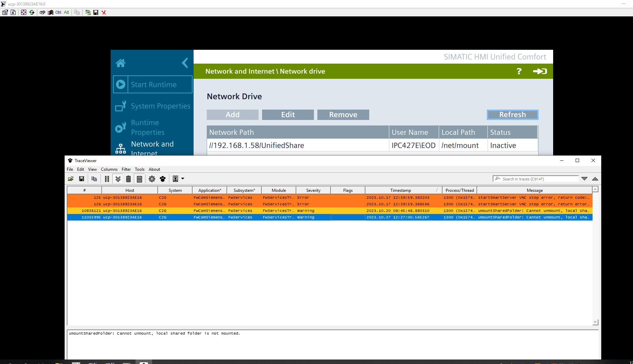This screenshot has height=364, width=633.
Task: Sort traces by # column
Action: (84, 190)
